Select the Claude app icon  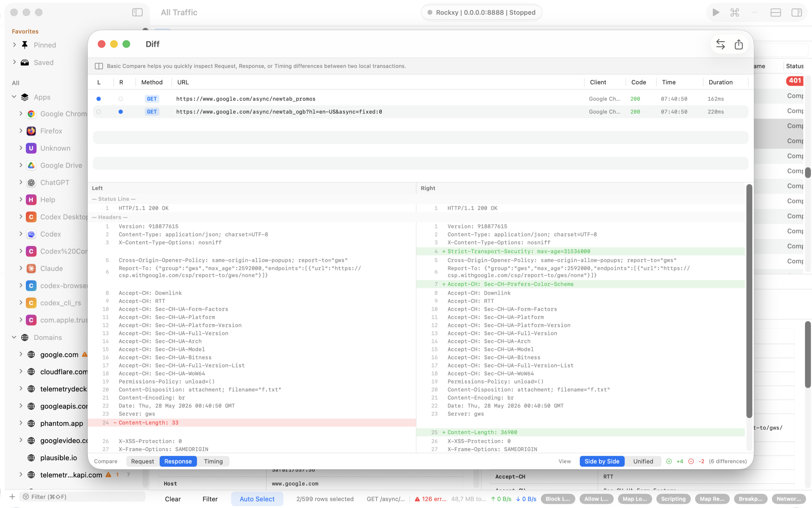point(31,268)
